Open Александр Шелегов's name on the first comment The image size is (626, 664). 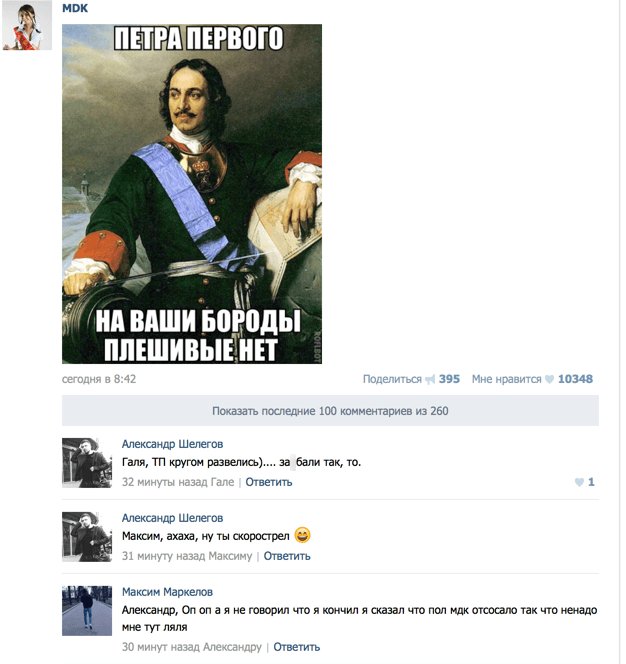click(172, 444)
